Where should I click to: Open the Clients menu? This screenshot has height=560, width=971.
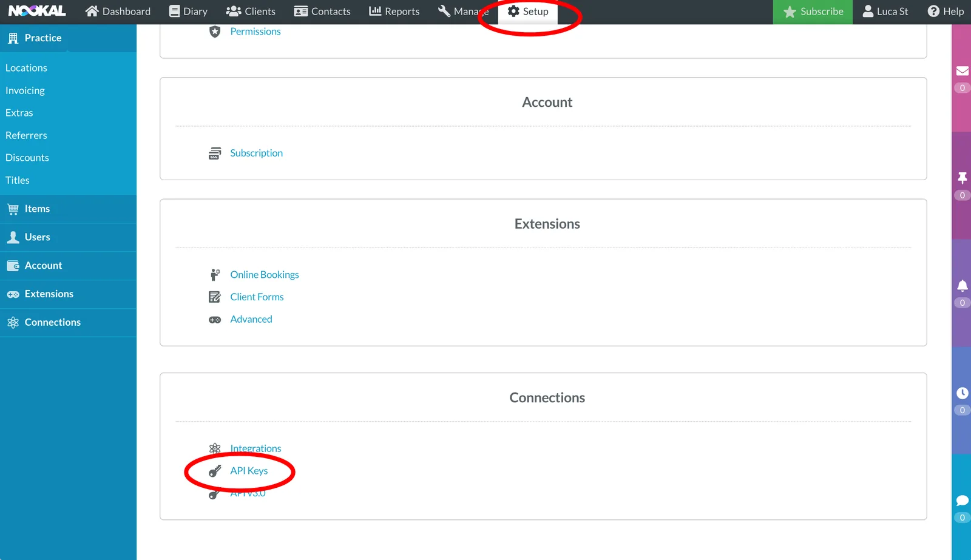251,12
